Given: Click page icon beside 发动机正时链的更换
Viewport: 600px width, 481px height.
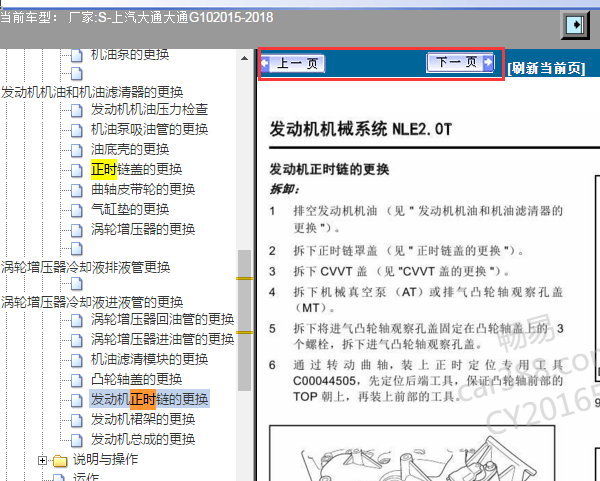Looking at the screenshot, I should (77, 400).
